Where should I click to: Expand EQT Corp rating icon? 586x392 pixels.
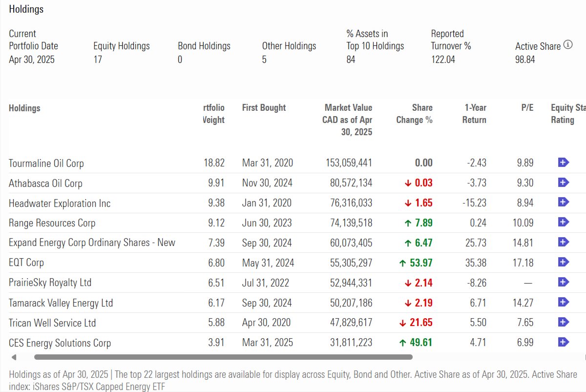point(564,262)
